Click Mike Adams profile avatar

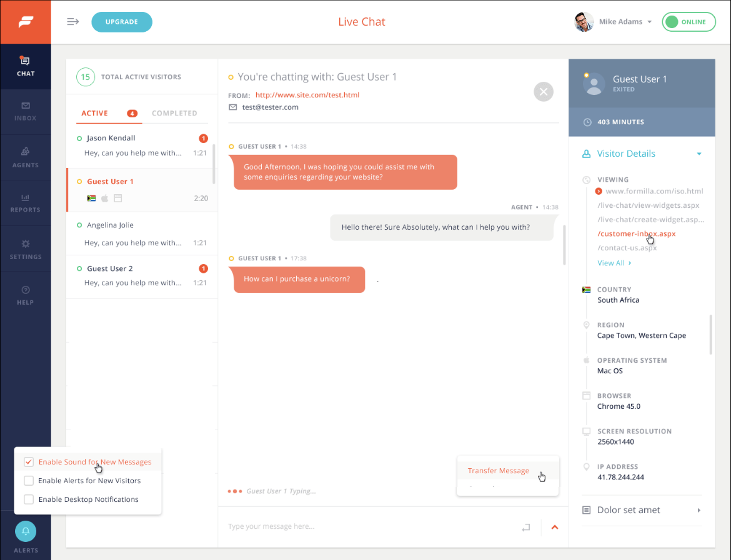pos(584,22)
